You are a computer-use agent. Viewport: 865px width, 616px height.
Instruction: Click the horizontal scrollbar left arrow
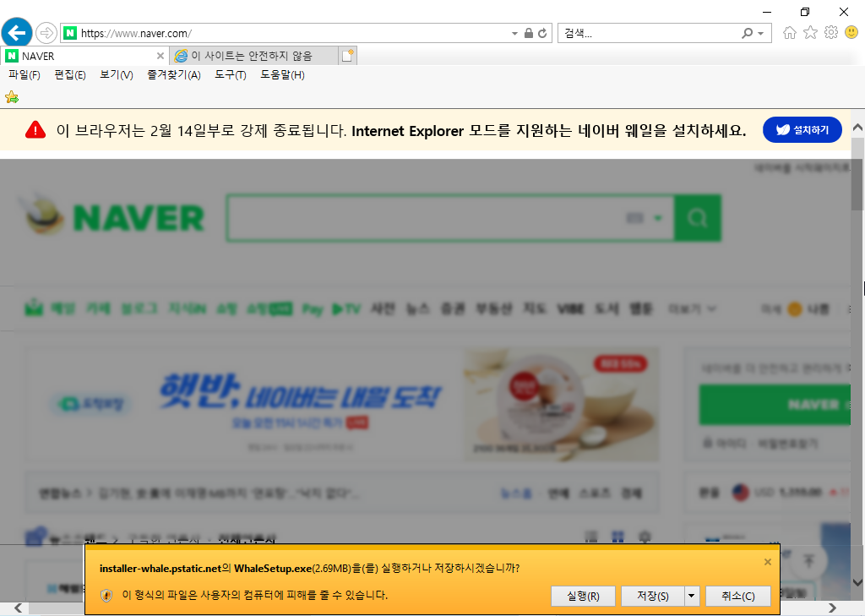[x=19, y=608]
